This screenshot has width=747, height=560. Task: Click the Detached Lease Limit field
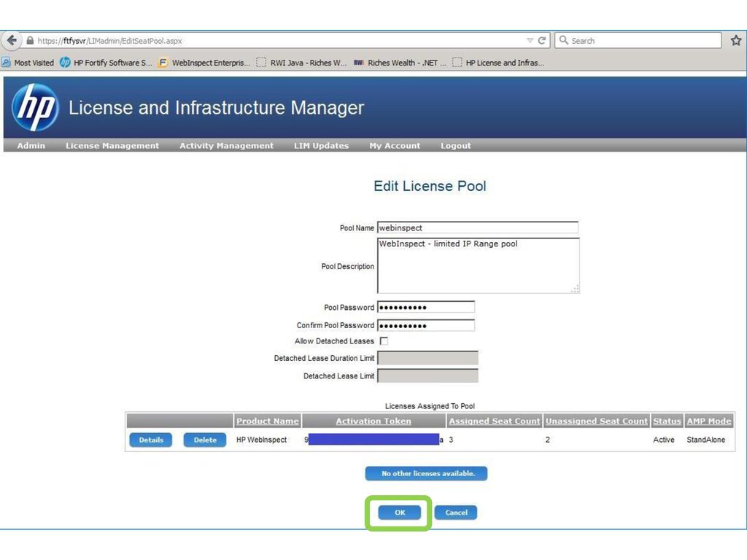coord(427,376)
